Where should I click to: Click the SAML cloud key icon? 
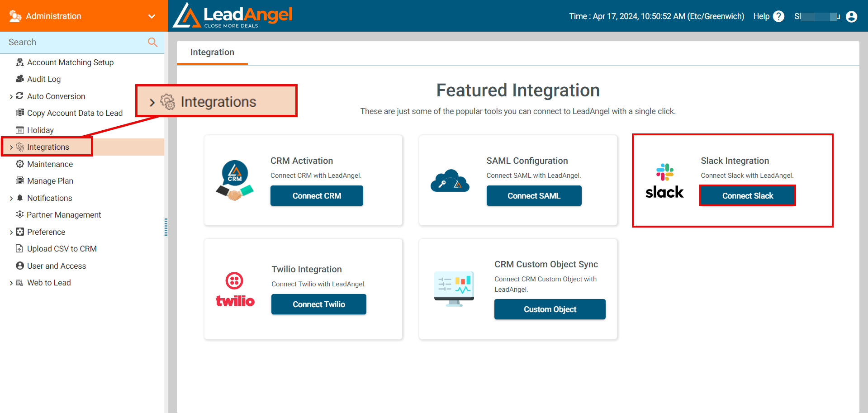pyautogui.click(x=450, y=181)
